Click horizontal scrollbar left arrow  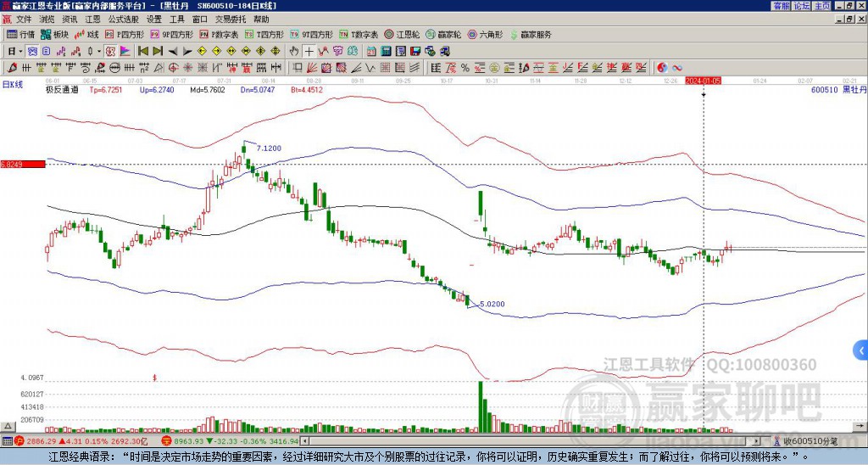(303, 441)
